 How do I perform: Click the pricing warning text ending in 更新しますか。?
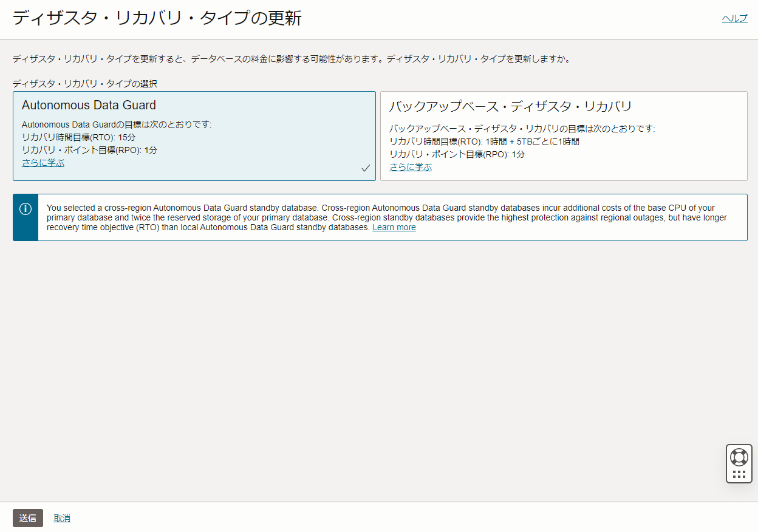pyautogui.click(x=292, y=60)
